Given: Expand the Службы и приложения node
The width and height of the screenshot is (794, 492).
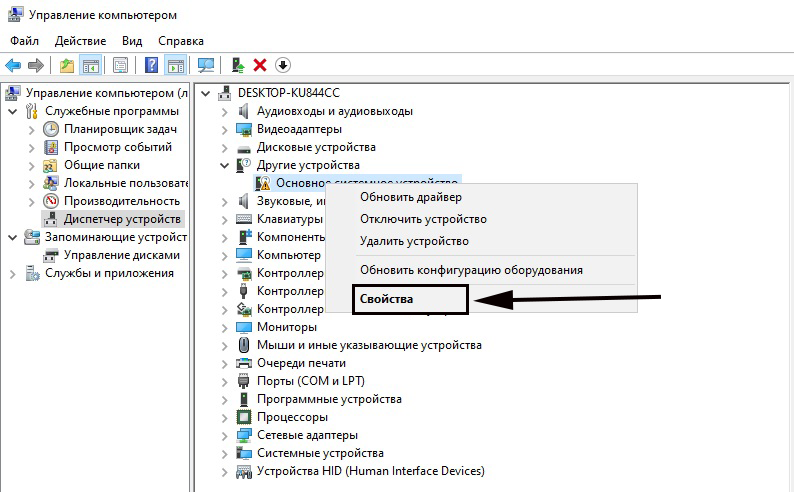Looking at the screenshot, I should pos(13,274).
